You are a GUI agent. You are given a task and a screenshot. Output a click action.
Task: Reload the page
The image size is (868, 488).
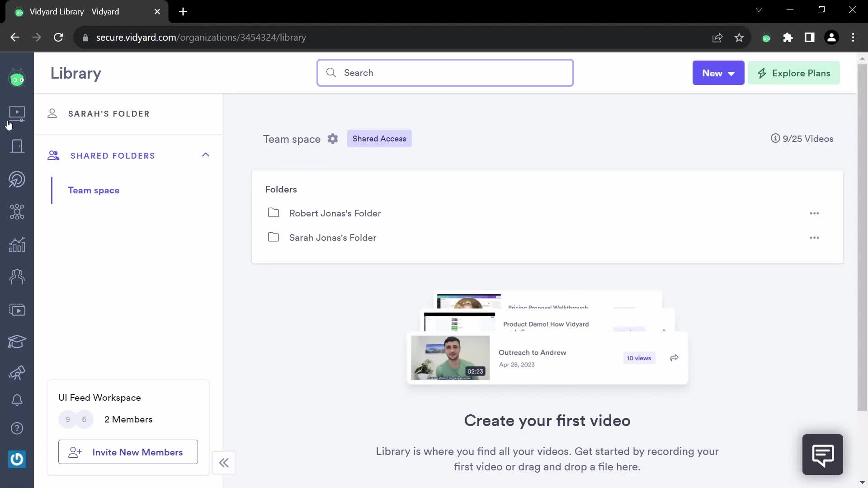(x=58, y=38)
